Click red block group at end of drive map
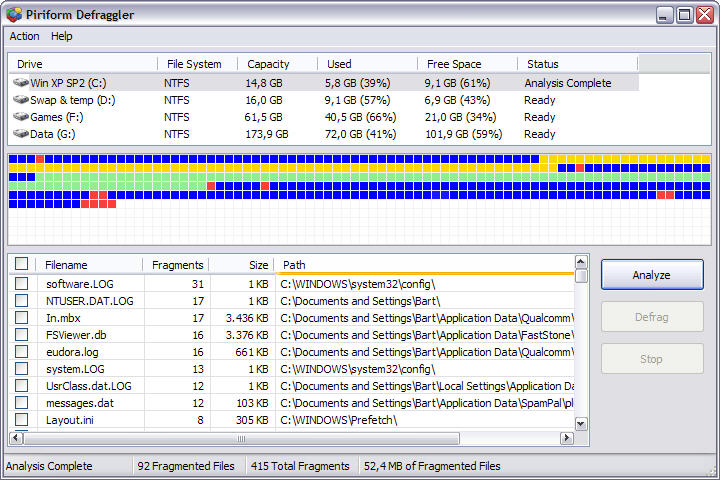 [x=99, y=204]
